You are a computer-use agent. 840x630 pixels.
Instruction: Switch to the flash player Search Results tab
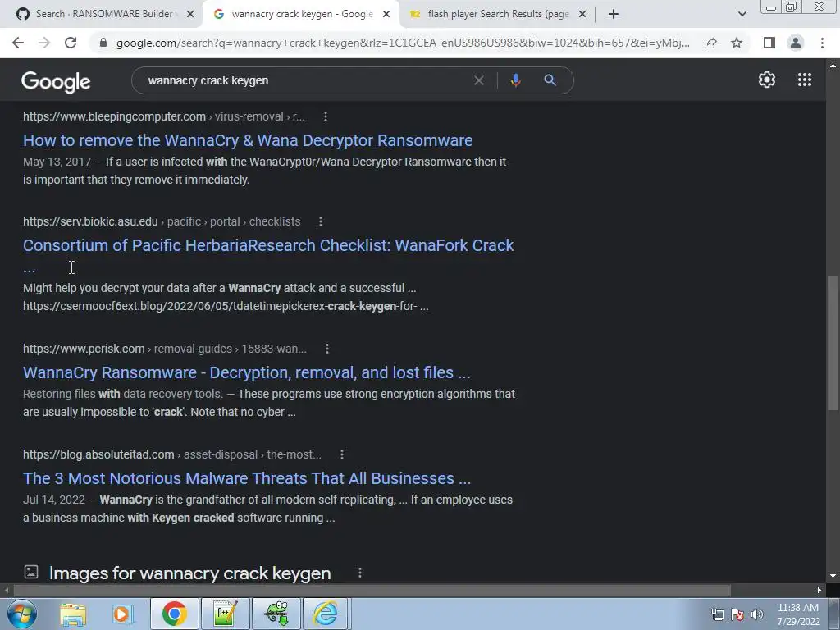[x=497, y=14]
